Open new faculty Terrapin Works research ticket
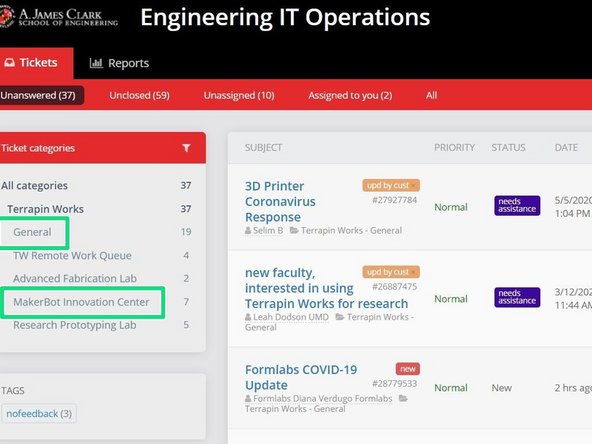Image resolution: width=592 pixels, height=444 pixels. click(326, 288)
